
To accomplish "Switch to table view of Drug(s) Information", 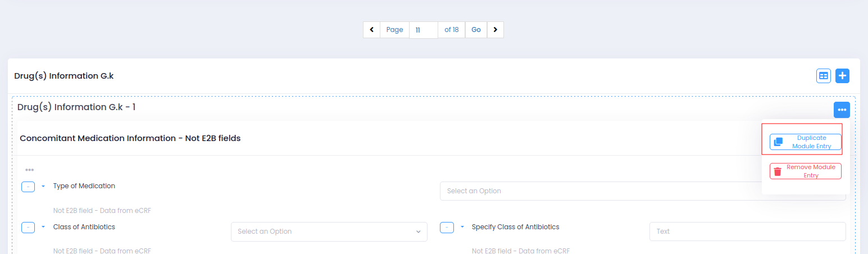I will 823,76.
